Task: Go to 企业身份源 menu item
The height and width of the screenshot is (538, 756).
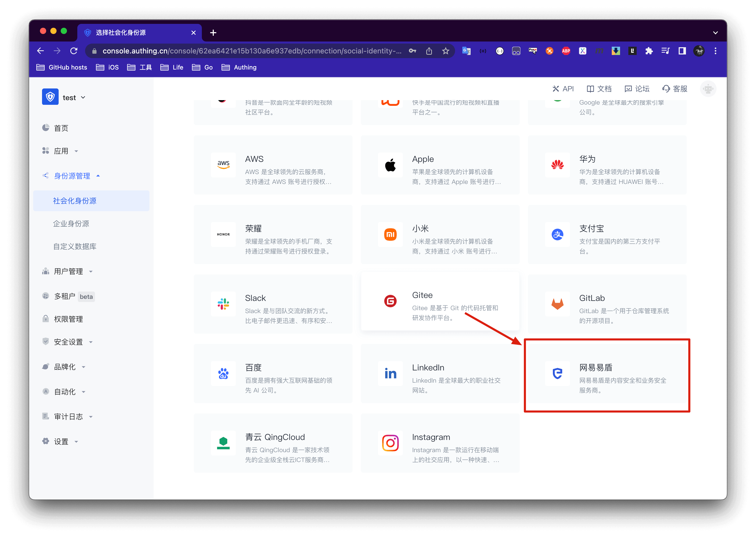Action: [71, 224]
